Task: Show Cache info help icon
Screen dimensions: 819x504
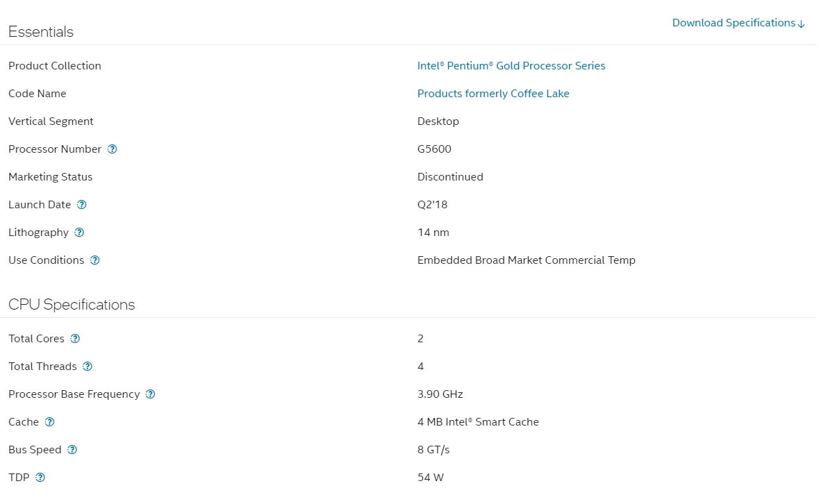Action: coord(49,422)
